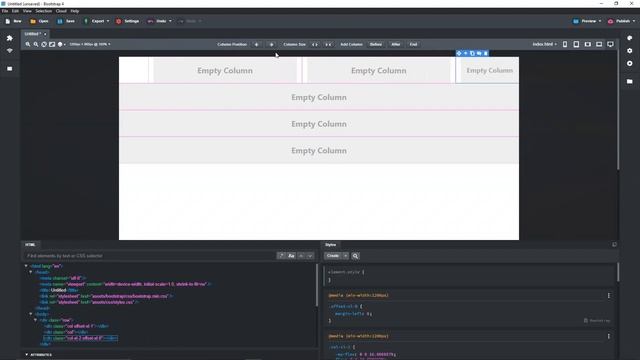Viewport: 640px width, 360px height.
Task: Decrease the column size with the shrink arrows
Action: [x=328, y=44]
